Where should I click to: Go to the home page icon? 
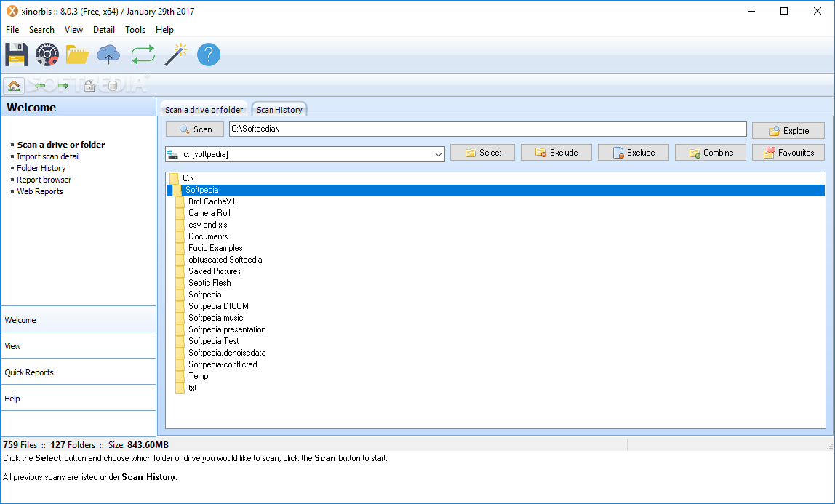14,85
